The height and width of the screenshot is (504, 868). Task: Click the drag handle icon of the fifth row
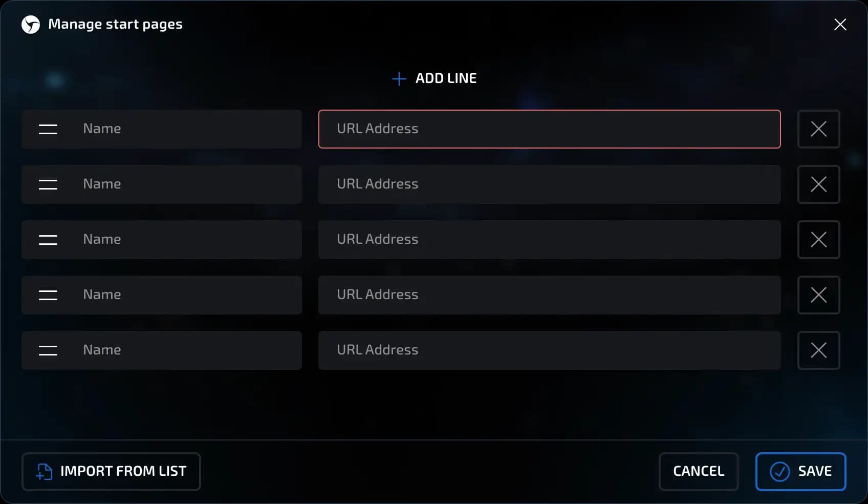coord(48,350)
